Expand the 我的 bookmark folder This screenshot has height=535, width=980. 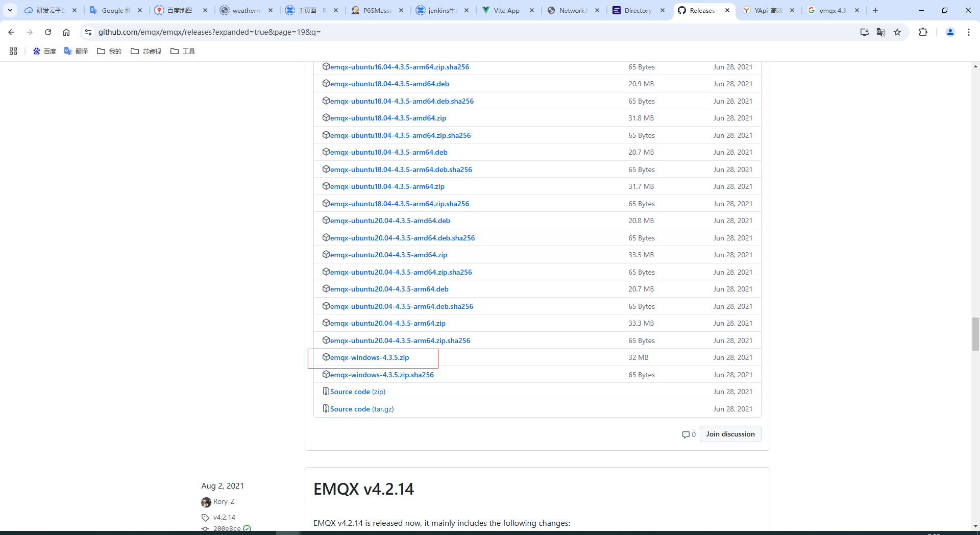[x=109, y=51]
